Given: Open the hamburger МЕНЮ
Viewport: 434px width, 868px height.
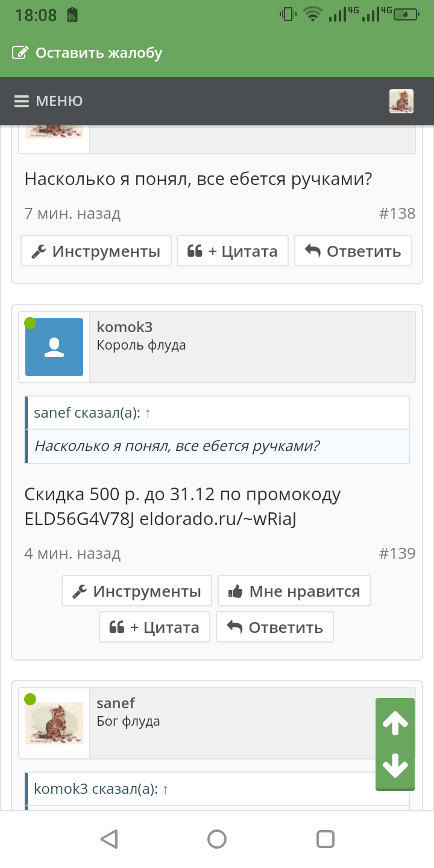Looking at the screenshot, I should point(49,101).
